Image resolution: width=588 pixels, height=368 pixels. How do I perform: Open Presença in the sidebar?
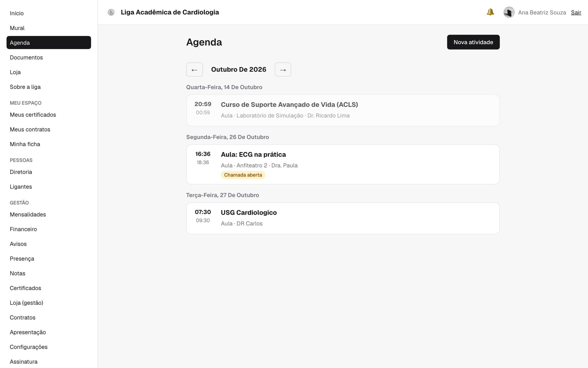coord(49,258)
